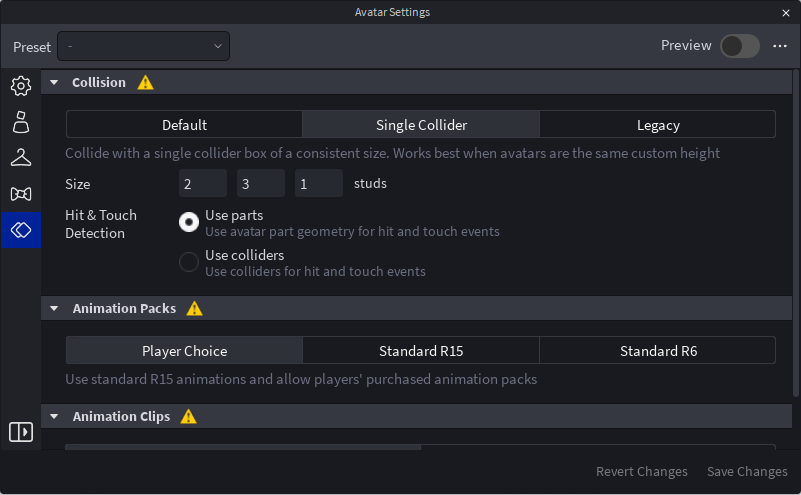Switch collision mode to Legacy
The image size is (801, 495).
pyautogui.click(x=658, y=125)
